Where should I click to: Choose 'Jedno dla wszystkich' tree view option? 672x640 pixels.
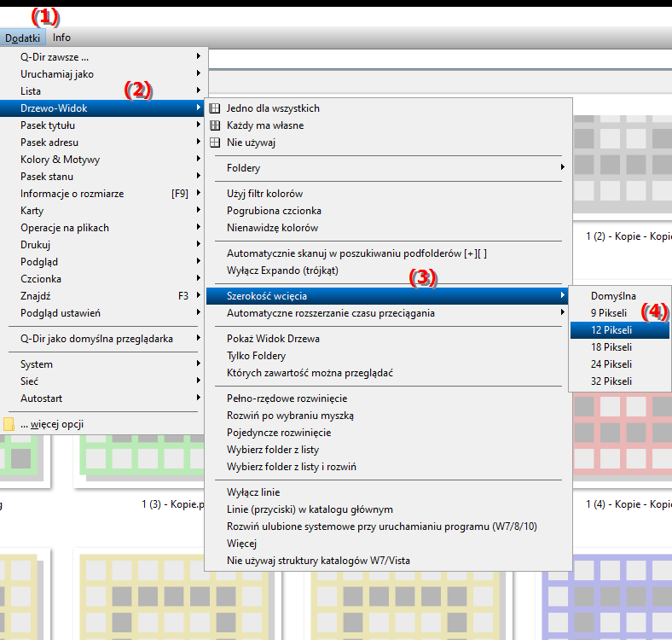(388, 108)
